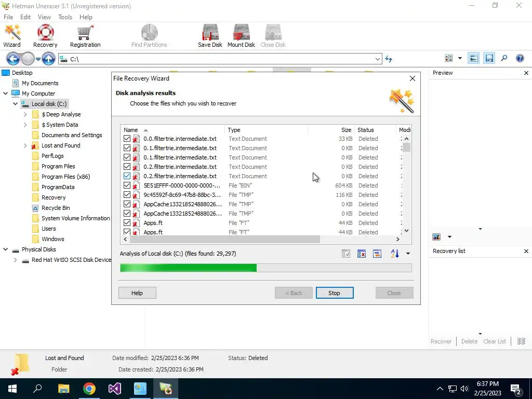Close the Preview panel
Image resolution: width=532 pixels, height=399 pixels.
pyautogui.click(x=526, y=73)
